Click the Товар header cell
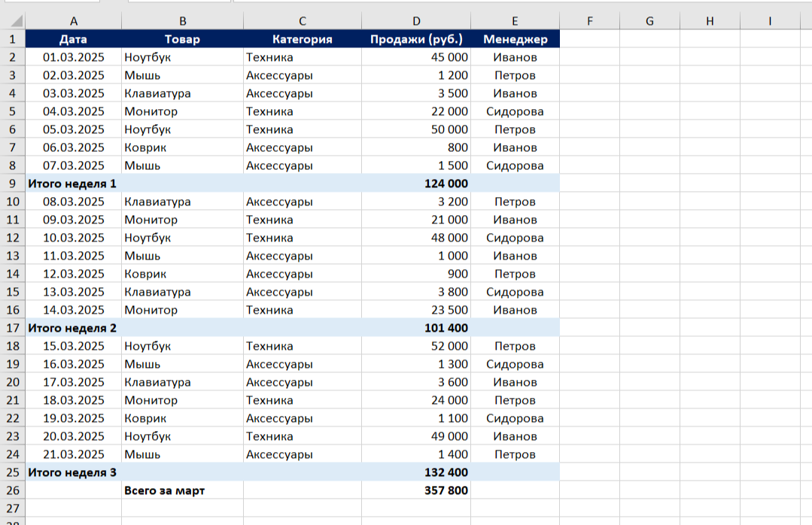 tap(182, 39)
